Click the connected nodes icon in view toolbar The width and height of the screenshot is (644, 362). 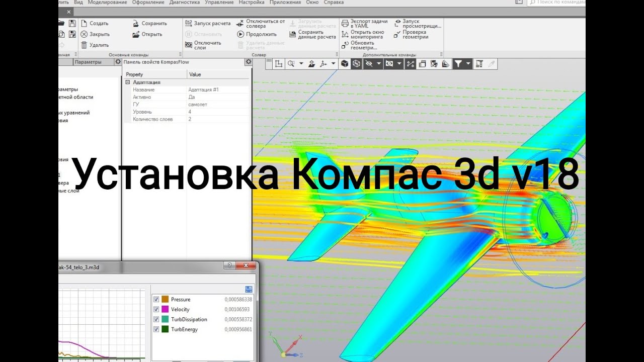pos(410,64)
